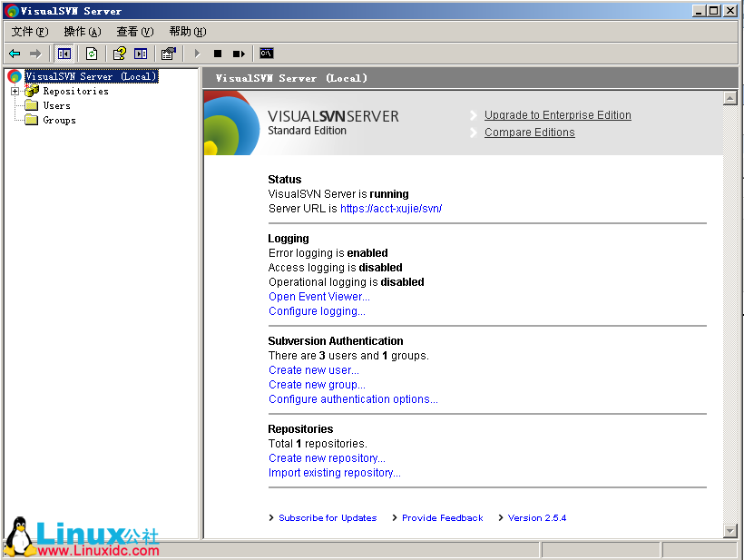Click Create new user link

click(314, 370)
